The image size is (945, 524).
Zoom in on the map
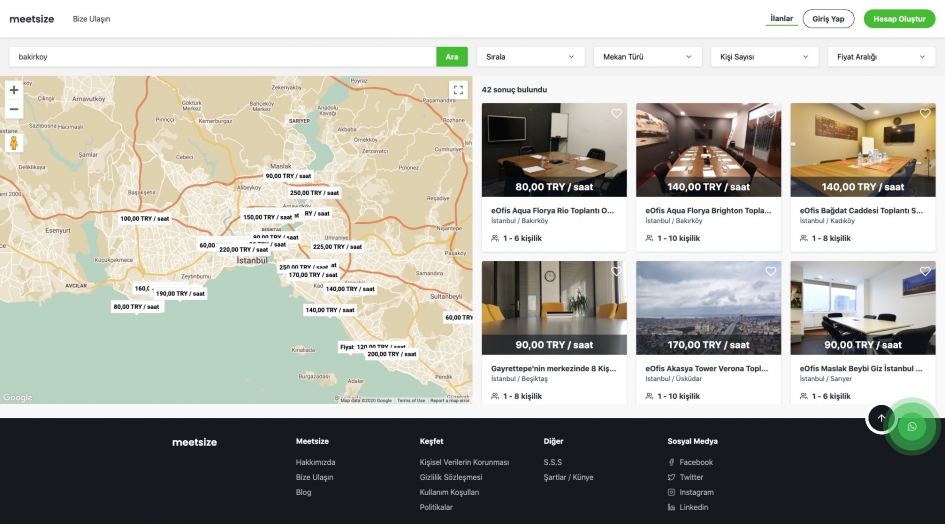coord(14,90)
